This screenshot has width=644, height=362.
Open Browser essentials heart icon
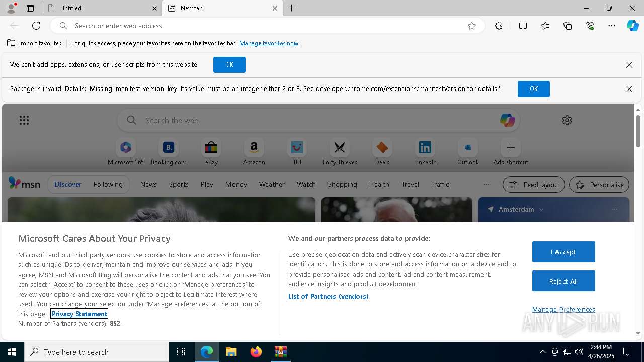(x=590, y=26)
